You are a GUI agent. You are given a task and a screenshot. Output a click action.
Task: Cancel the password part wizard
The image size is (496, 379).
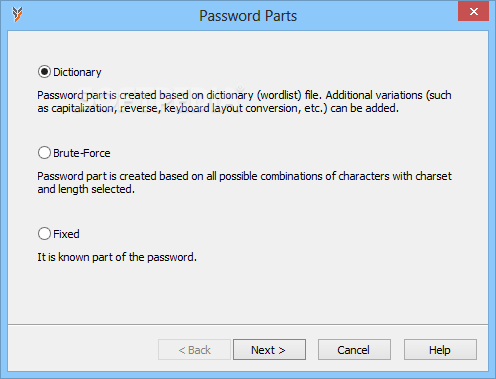coord(354,350)
